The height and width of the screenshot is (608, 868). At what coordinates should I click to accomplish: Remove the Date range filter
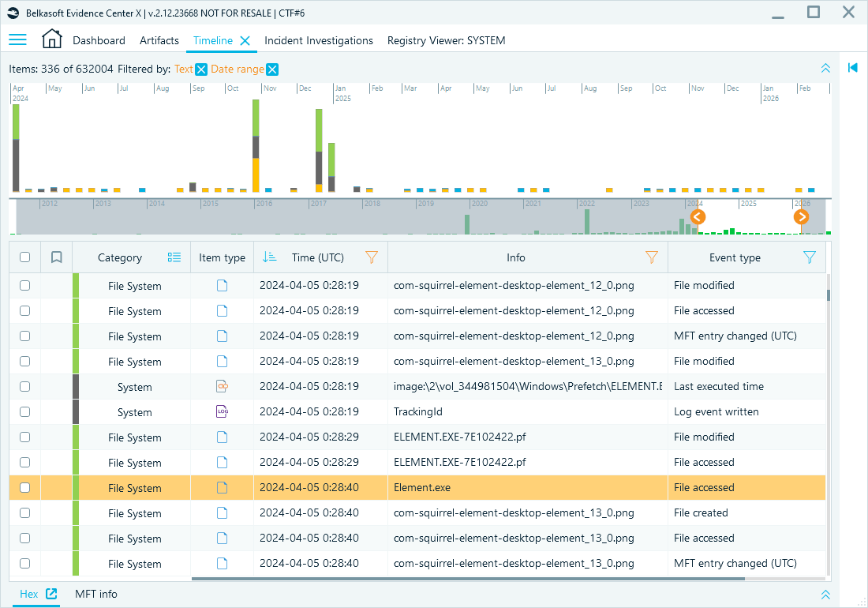point(272,69)
